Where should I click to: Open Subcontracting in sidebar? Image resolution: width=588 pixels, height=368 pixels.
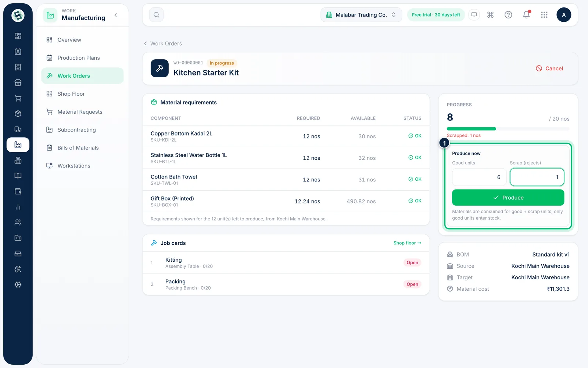point(82,130)
